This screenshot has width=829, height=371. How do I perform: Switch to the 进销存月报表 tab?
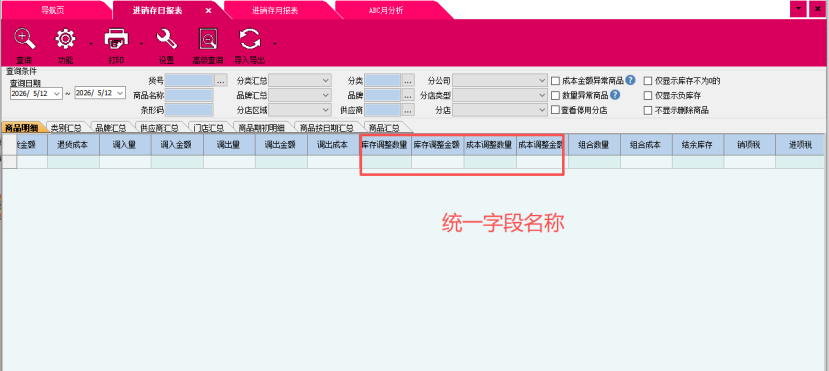point(274,11)
